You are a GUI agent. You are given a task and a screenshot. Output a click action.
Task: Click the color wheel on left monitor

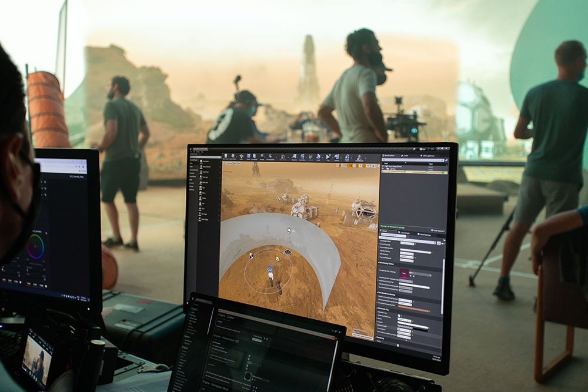pos(35,246)
